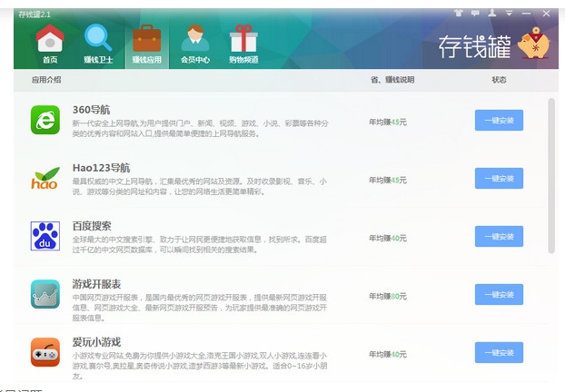Install 爱玩小游戏 with 一键安装

(499, 352)
